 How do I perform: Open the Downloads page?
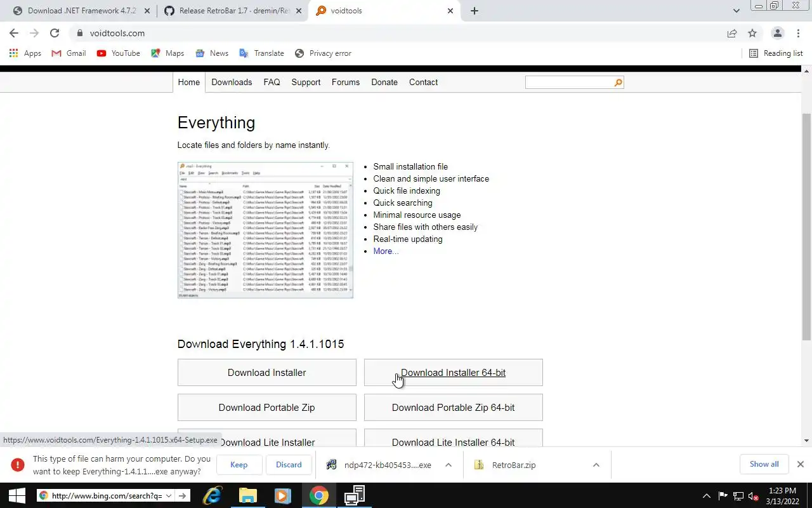[232, 82]
